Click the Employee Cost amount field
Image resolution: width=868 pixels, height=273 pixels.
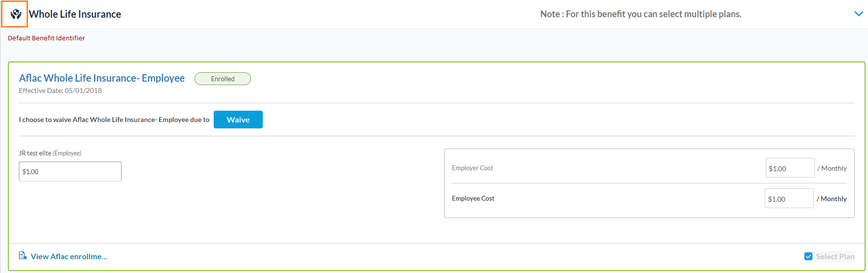pyautogui.click(x=788, y=199)
